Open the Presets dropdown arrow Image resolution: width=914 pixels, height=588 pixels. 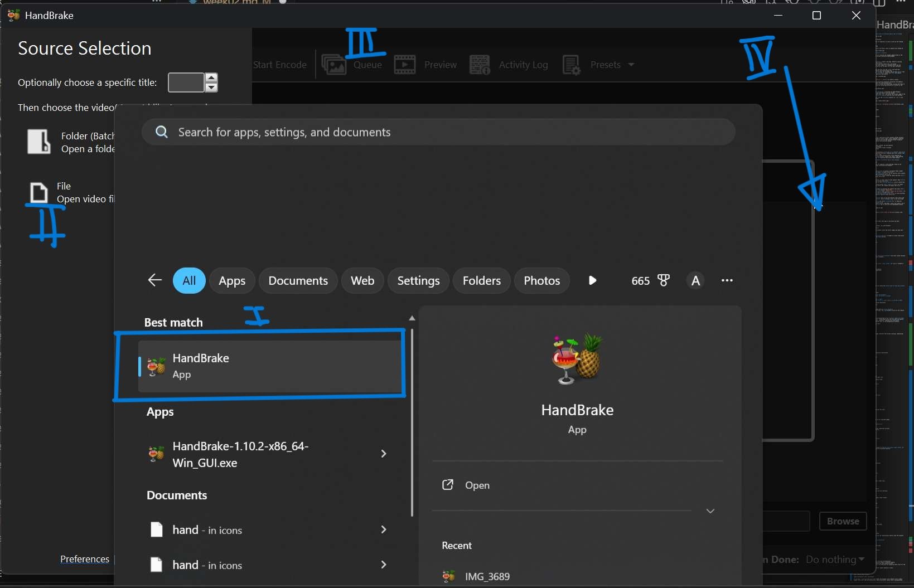pyautogui.click(x=631, y=65)
